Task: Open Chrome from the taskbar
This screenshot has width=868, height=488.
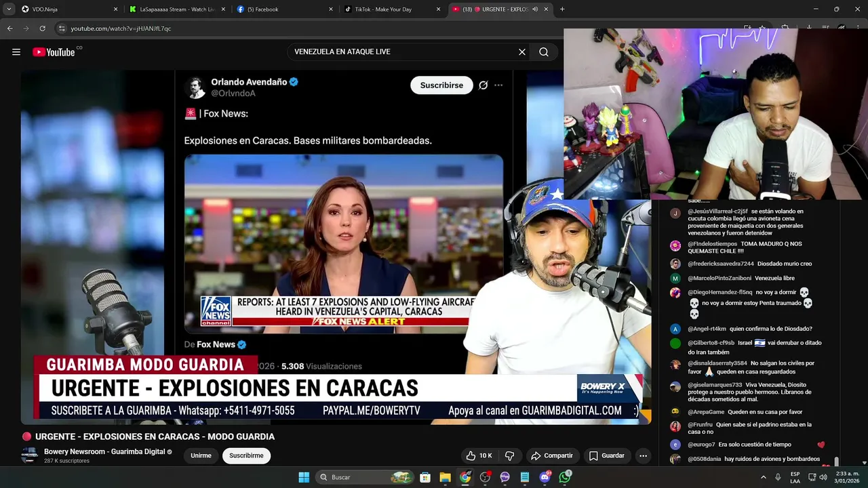Action: pyautogui.click(x=465, y=477)
